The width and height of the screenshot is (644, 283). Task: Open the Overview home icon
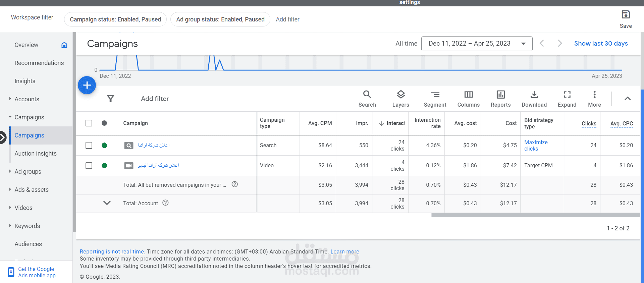(x=64, y=45)
